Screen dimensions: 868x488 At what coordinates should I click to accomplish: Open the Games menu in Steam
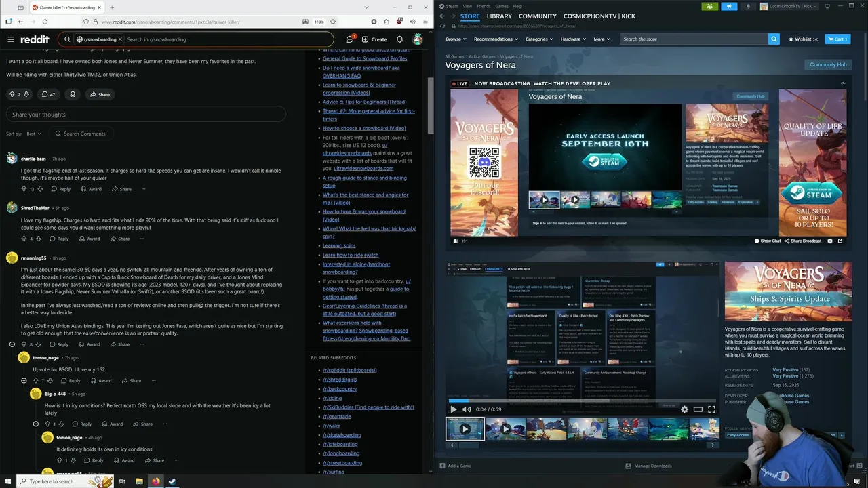click(502, 6)
